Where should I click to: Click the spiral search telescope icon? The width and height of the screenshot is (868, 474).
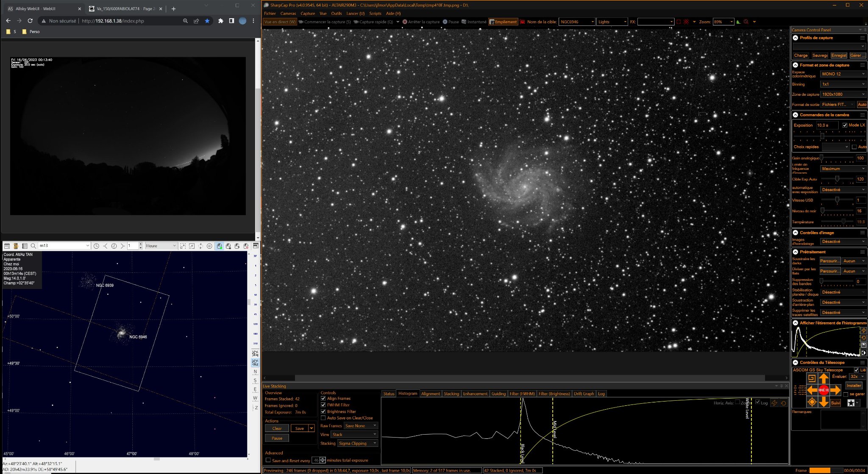(x=812, y=378)
